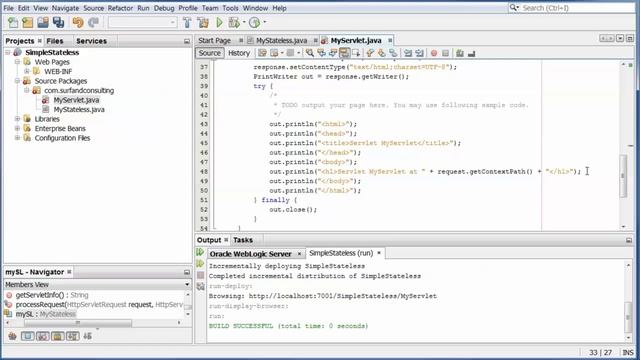Expand the Configuration Files node
The image size is (640, 360).
coord(18,138)
